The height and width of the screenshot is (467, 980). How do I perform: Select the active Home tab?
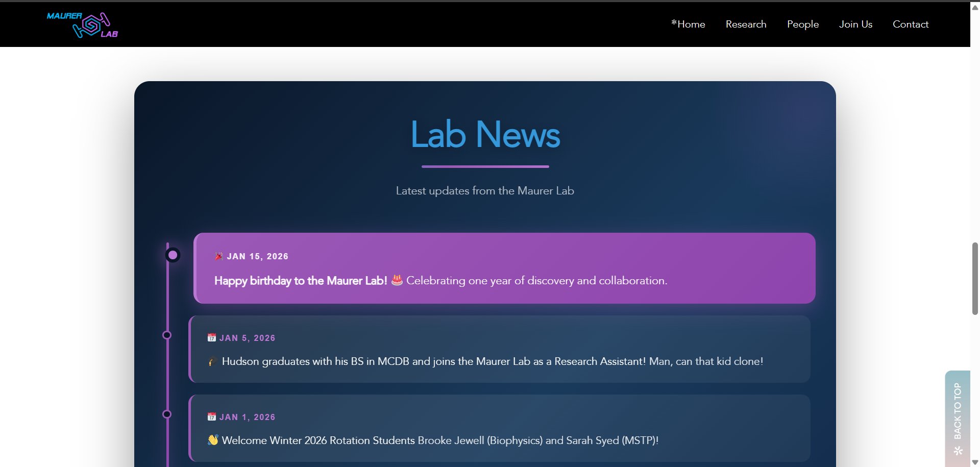point(688,24)
